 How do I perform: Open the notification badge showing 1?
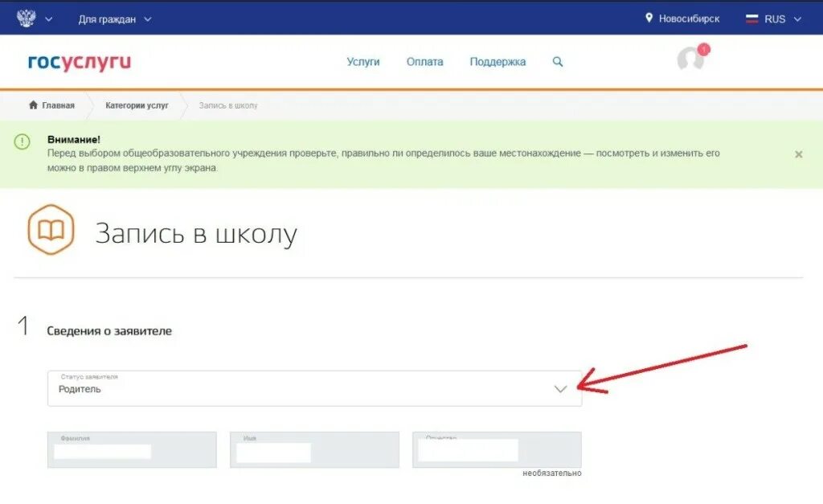click(705, 48)
